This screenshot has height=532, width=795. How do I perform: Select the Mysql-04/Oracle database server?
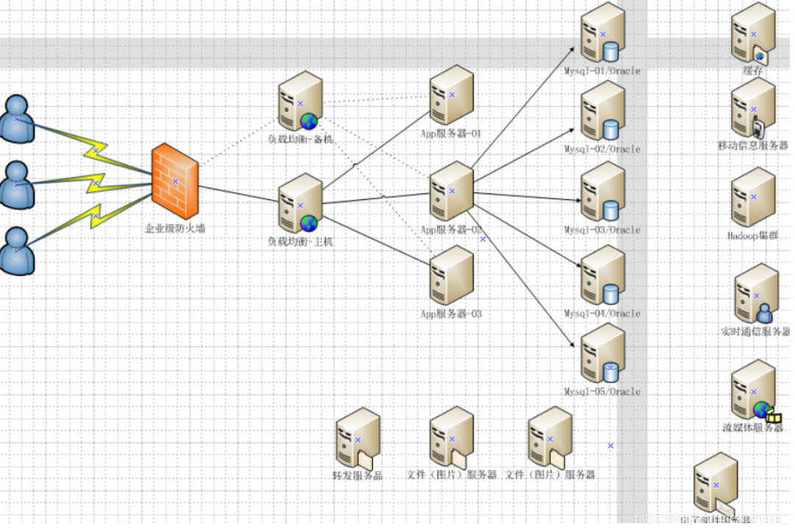[602, 275]
